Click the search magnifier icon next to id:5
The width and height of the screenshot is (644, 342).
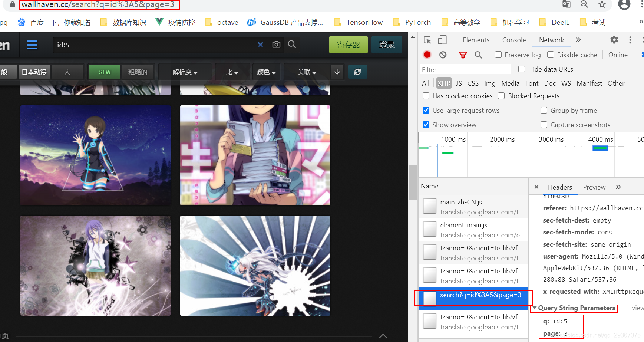click(292, 45)
